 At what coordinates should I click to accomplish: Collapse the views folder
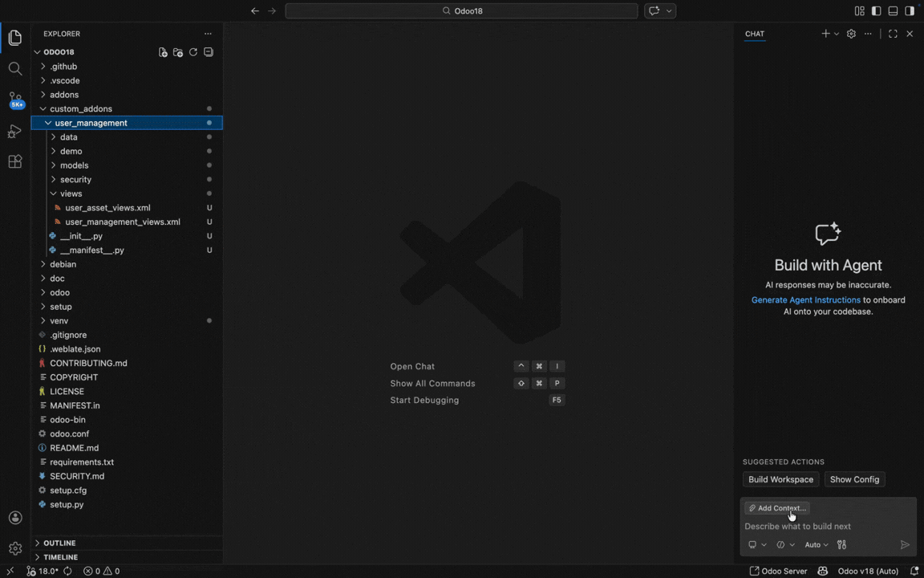(127, 193)
